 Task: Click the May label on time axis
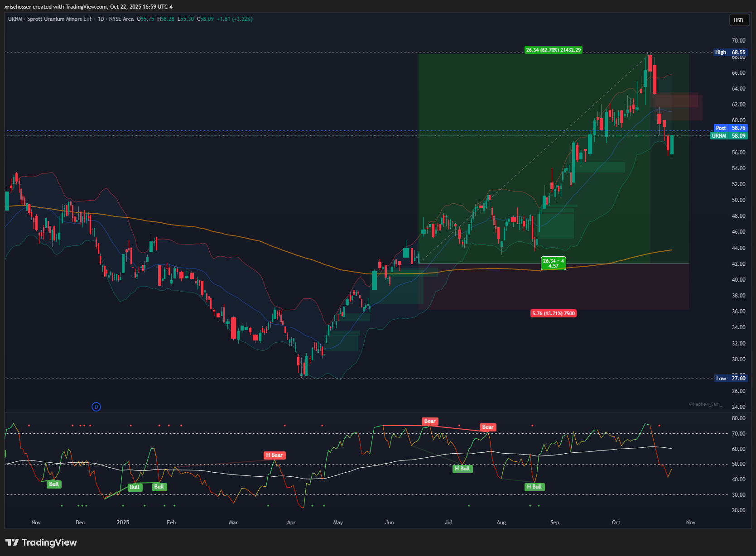[x=338, y=522]
